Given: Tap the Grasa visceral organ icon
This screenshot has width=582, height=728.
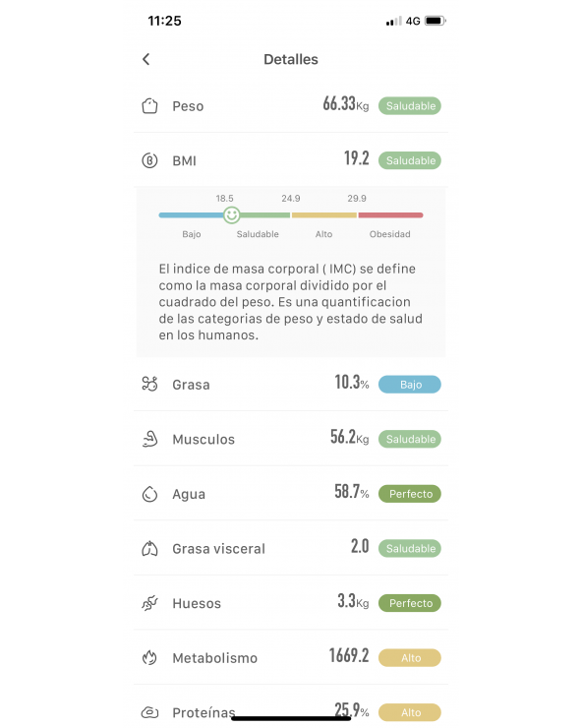Looking at the screenshot, I should pyautogui.click(x=149, y=548).
